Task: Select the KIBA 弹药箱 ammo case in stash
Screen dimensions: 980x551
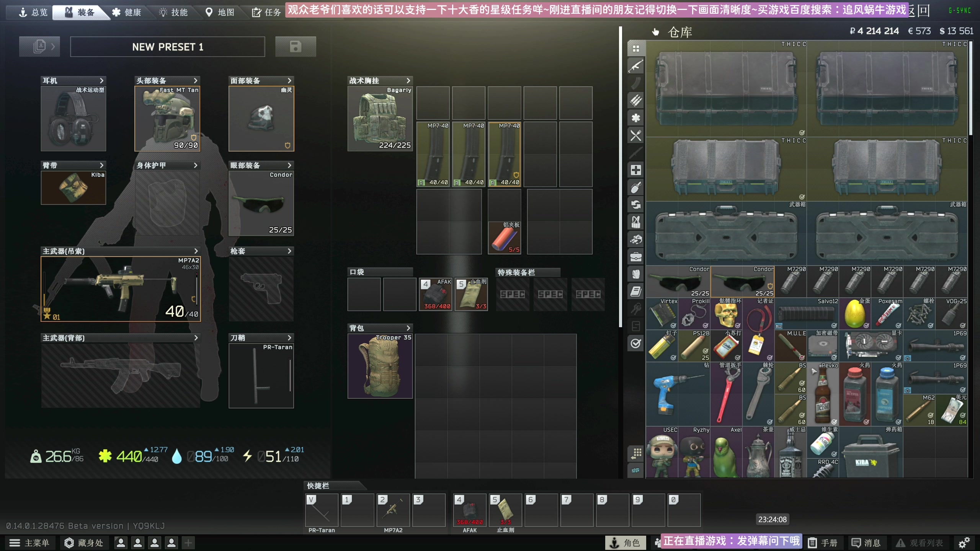Action: (871, 452)
